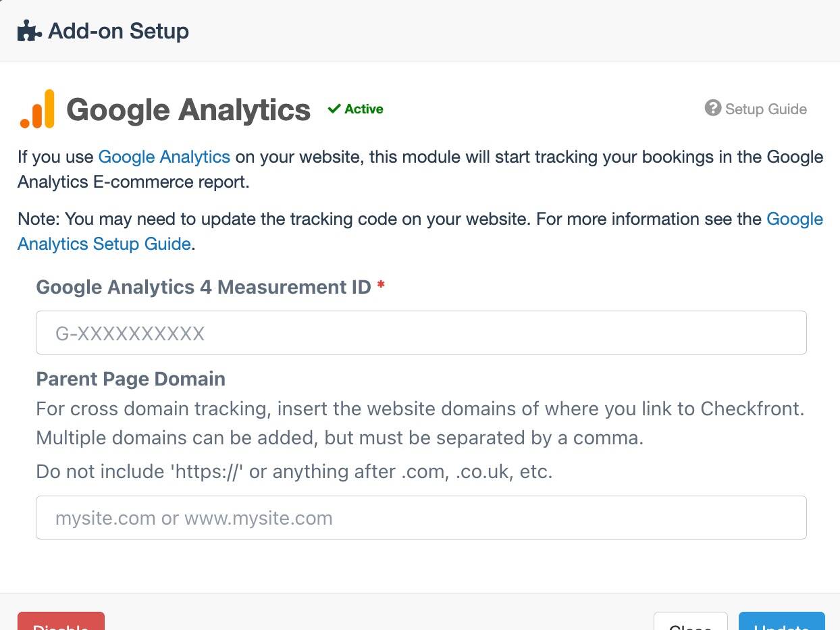Click the Active status label
Screen dimensions: 840x630
point(364,109)
